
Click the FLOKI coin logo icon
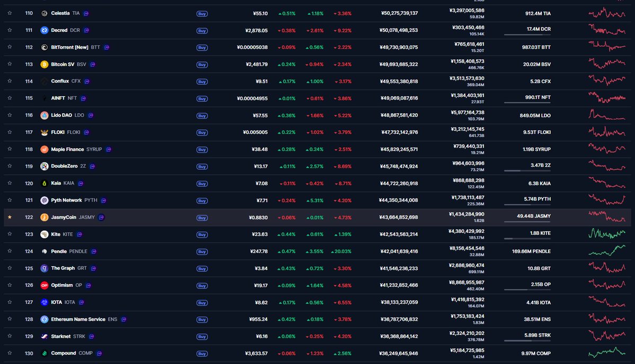[x=44, y=132]
